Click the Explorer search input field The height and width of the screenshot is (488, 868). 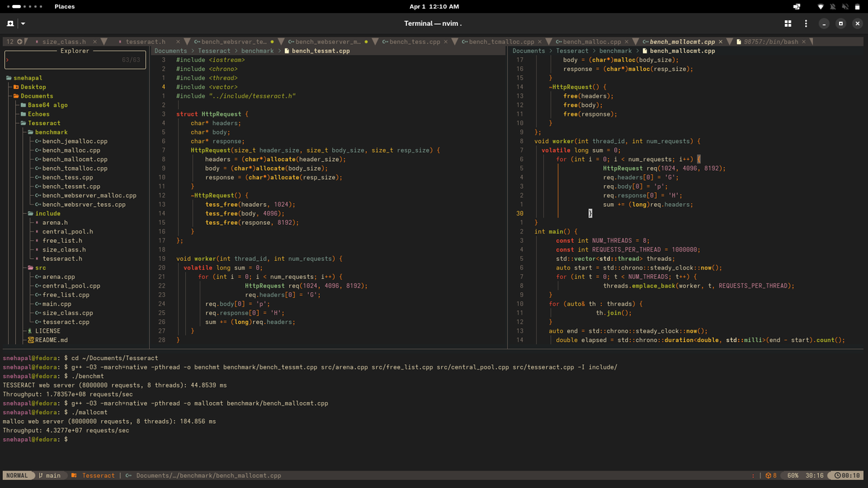pos(75,60)
